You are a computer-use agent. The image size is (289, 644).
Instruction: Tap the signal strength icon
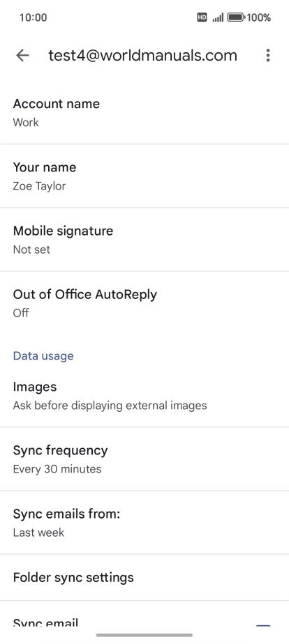tap(218, 17)
